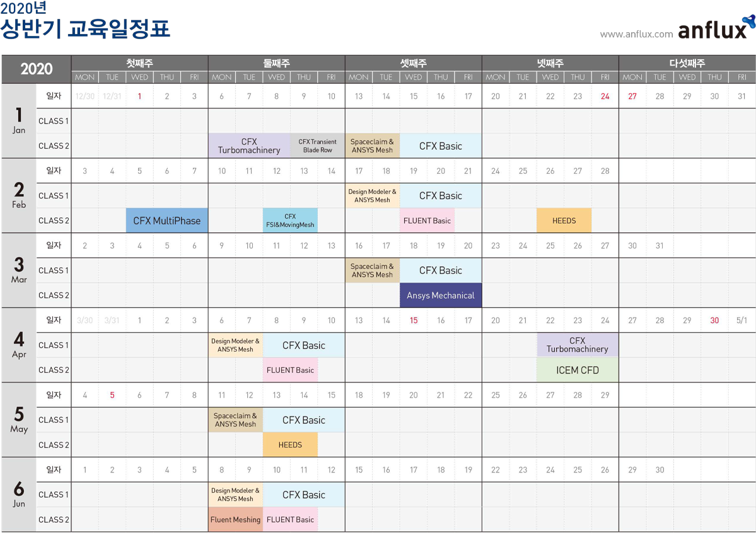Click the greyed 12/30 date in January

click(x=85, y=96)
